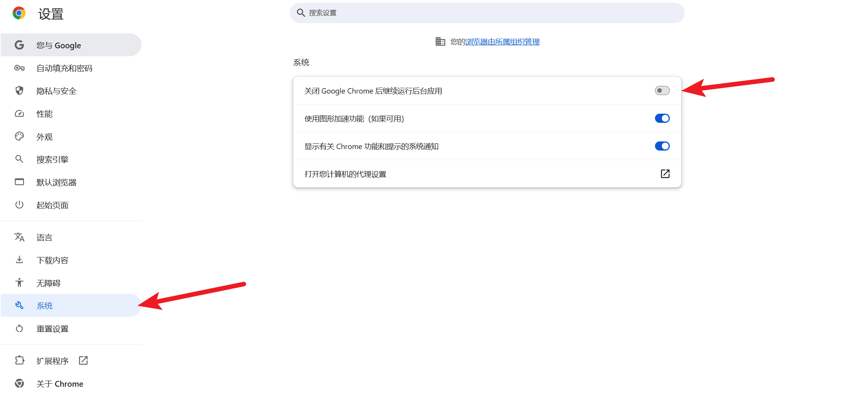Go to 隐私与安全 settings

pyautogui.click(x=71, y=91)
